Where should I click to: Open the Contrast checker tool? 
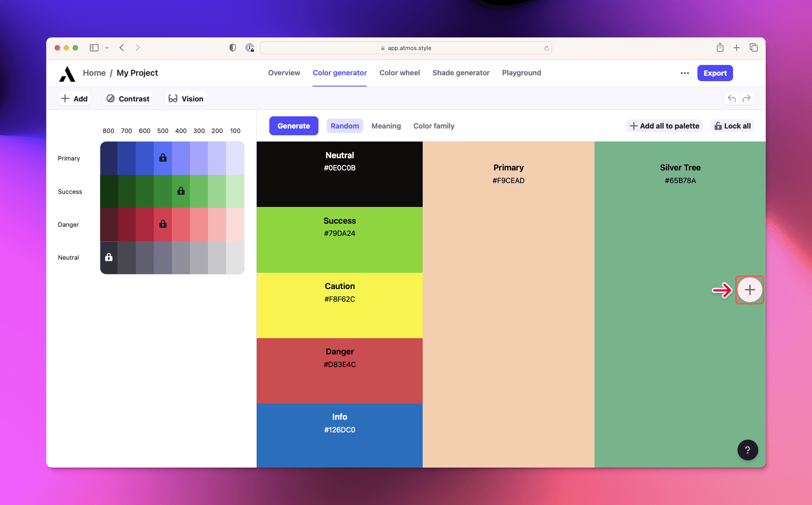pos(128,98)
